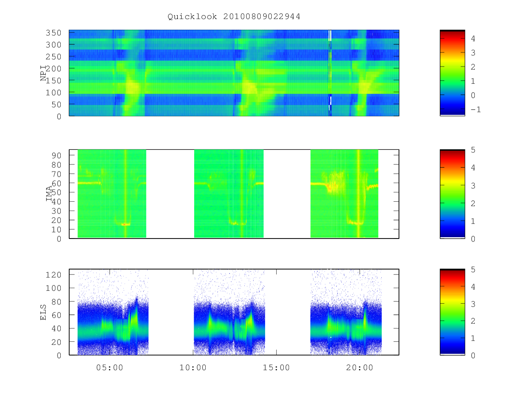
Task: Select the 10:00 time tick label
Action: coord(193,368)
